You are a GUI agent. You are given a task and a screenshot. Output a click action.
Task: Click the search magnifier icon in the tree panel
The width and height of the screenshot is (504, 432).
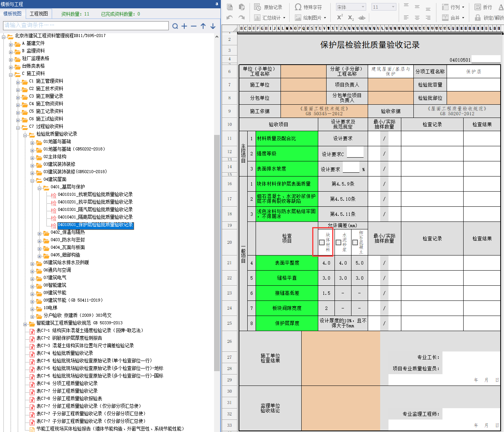click(x=175, y=26)
